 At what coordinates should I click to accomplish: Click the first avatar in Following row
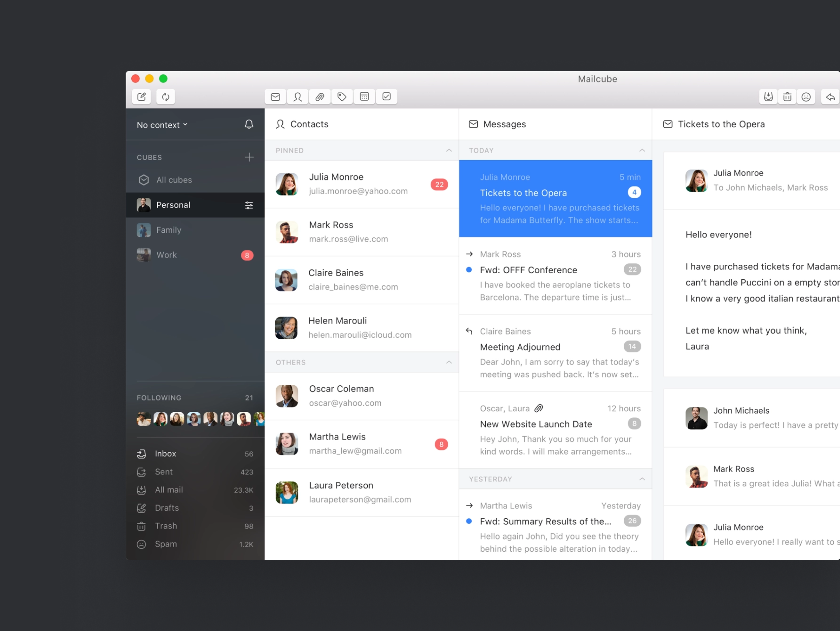point(144,419)
